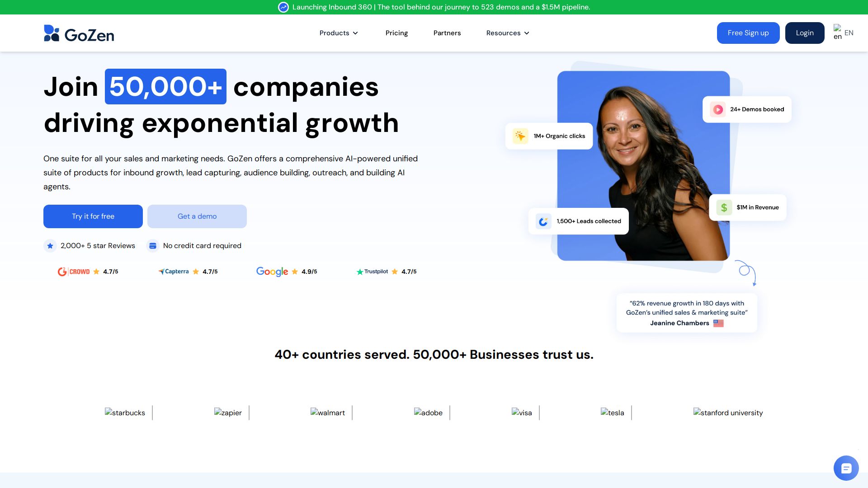Viewport: 868px width, 488px height.
Task: Request a demo via Get a demo
Action: (x=197, y=216)
